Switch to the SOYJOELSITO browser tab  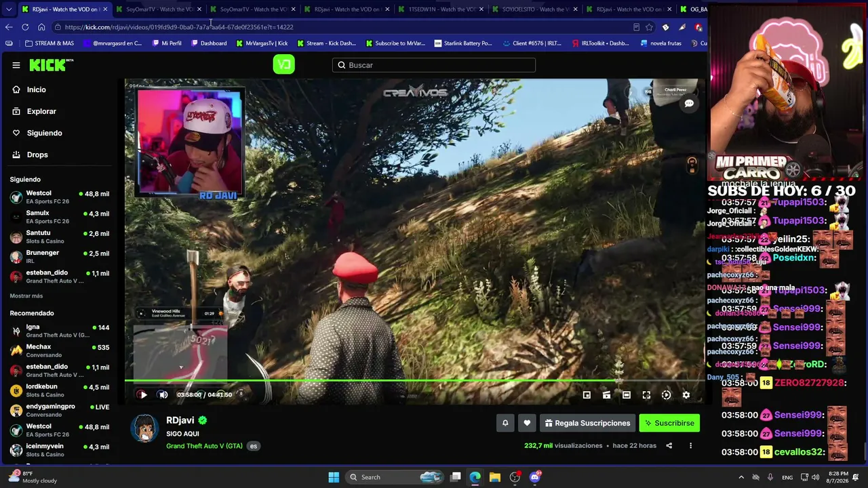[x=533, y=9]
